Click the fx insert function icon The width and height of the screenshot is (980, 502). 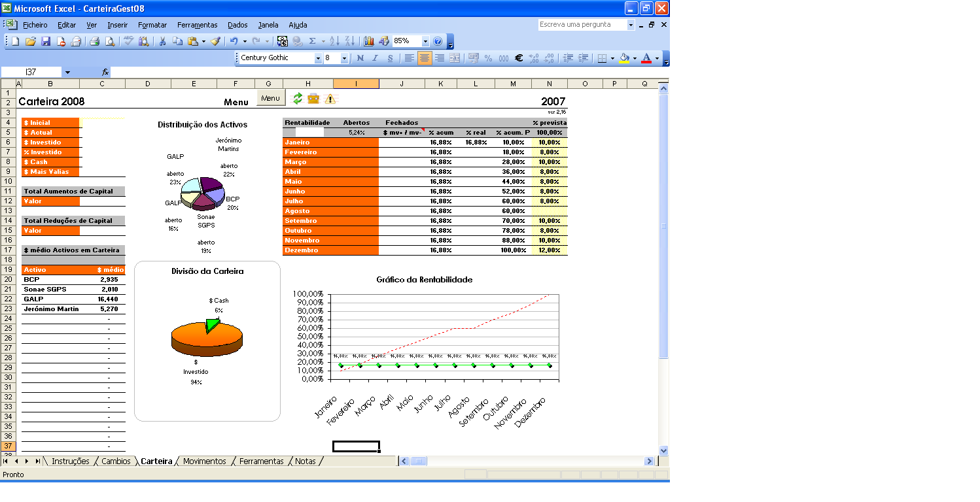click(105, 72)
